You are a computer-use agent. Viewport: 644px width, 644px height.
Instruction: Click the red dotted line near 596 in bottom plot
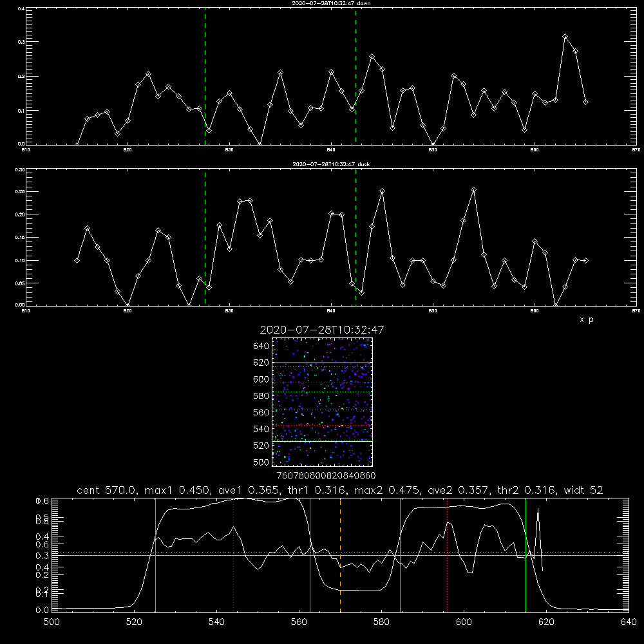click(448, 554)
